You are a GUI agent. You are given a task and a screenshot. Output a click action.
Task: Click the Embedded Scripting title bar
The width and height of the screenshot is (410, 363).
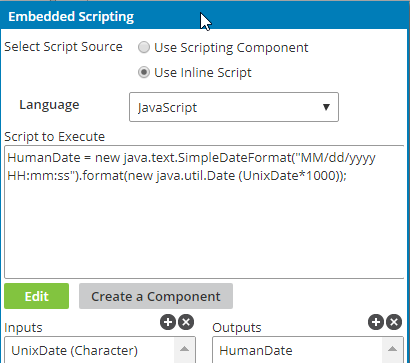(x=205, y=16)
